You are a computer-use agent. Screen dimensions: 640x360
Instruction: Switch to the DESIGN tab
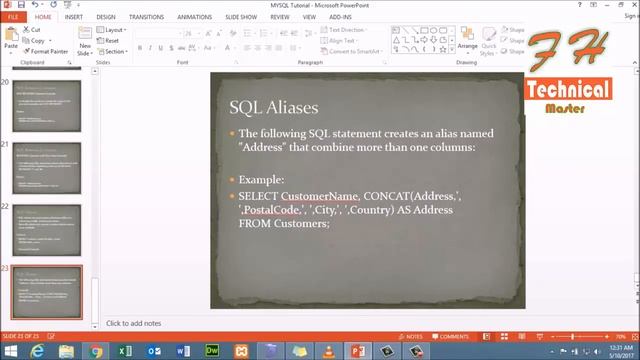(x=106, y=17)
